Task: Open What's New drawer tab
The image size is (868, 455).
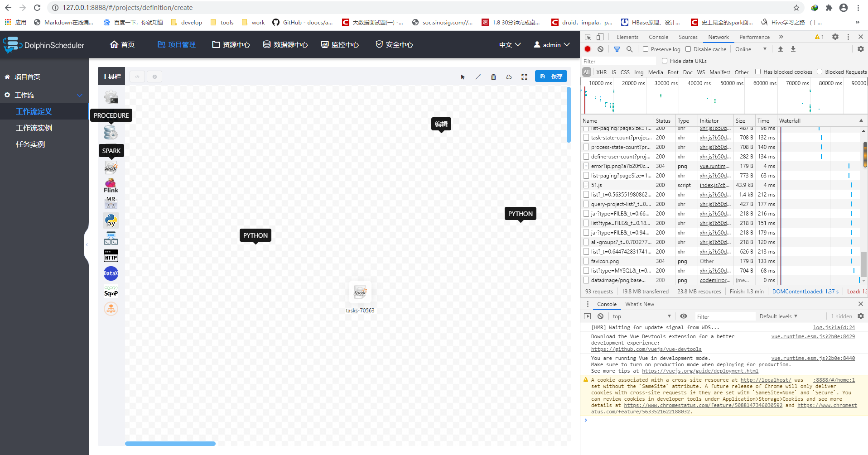Action: (640, 304)
